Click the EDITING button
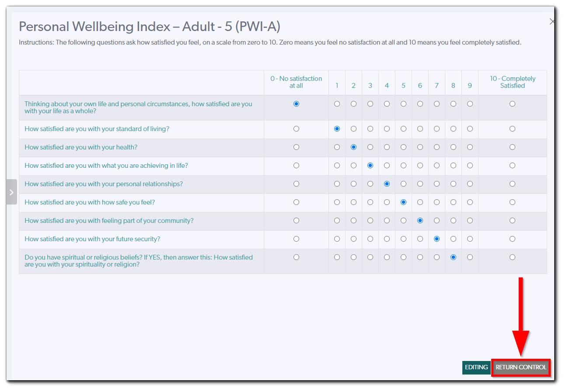The height and width of the screenshot is (392, 566). [476, 368]
